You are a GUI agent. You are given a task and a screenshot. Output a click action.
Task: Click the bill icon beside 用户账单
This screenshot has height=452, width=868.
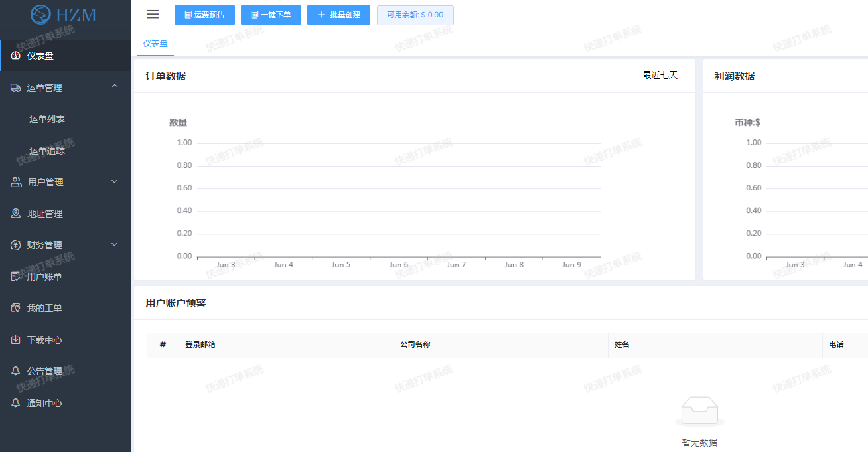16,277
